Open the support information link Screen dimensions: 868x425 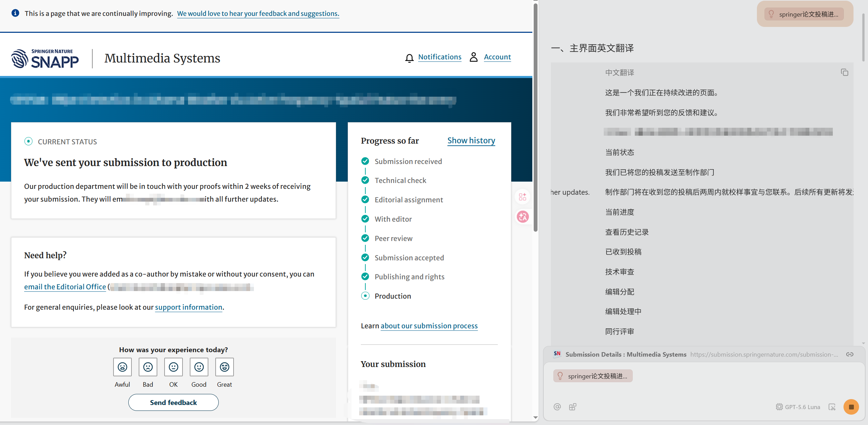pyautogui.click(x=188, y=307)
